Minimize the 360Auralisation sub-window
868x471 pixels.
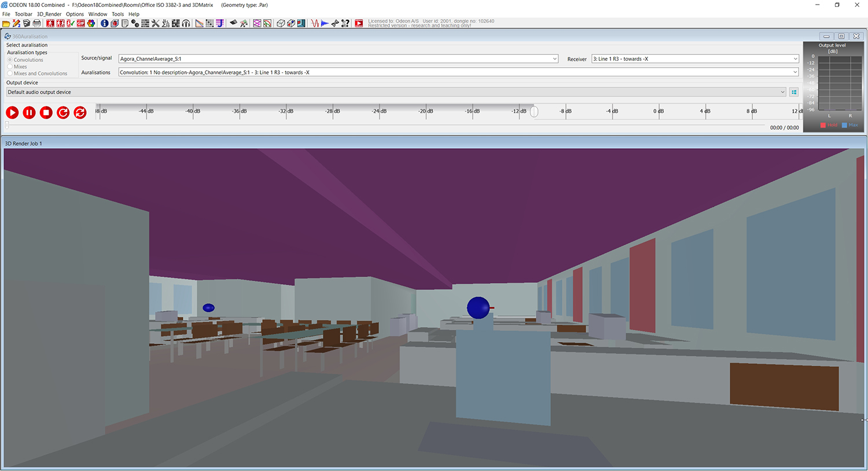(826, 36)
